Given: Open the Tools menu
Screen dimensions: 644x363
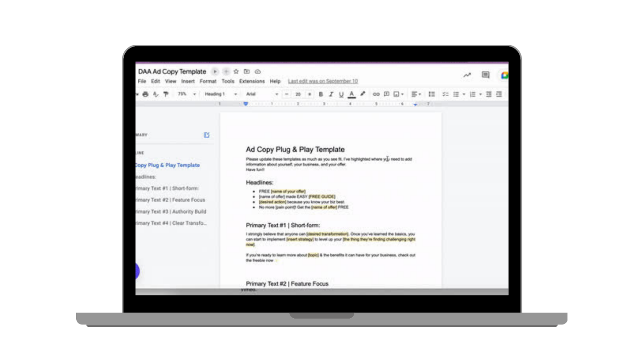Looking at the screenshot, I should click(228, 81).
